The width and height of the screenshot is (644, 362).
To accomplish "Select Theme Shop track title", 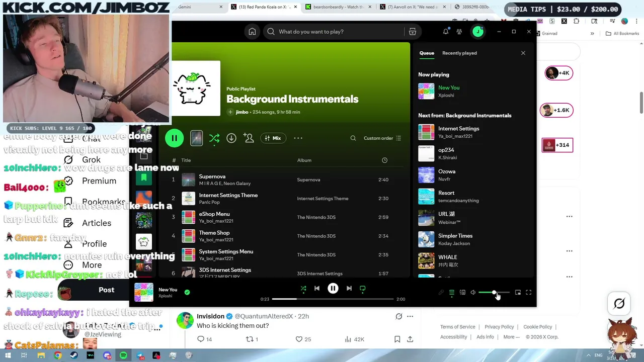I will [214, 233].
